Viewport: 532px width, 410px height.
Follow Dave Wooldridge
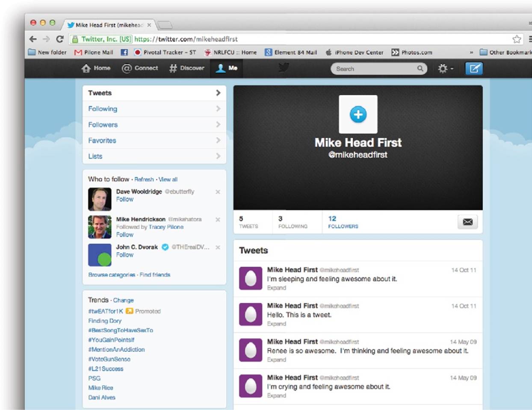click(x=124, y=199)
